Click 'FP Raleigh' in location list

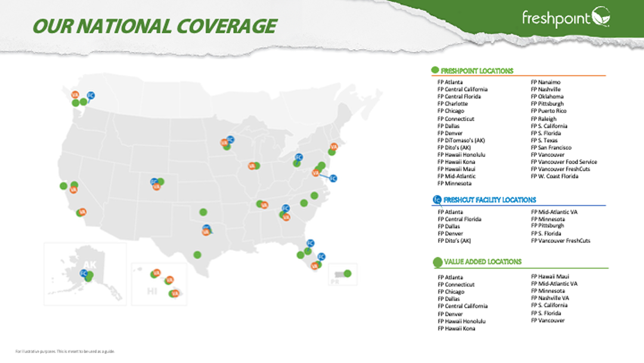coord(543,119)
